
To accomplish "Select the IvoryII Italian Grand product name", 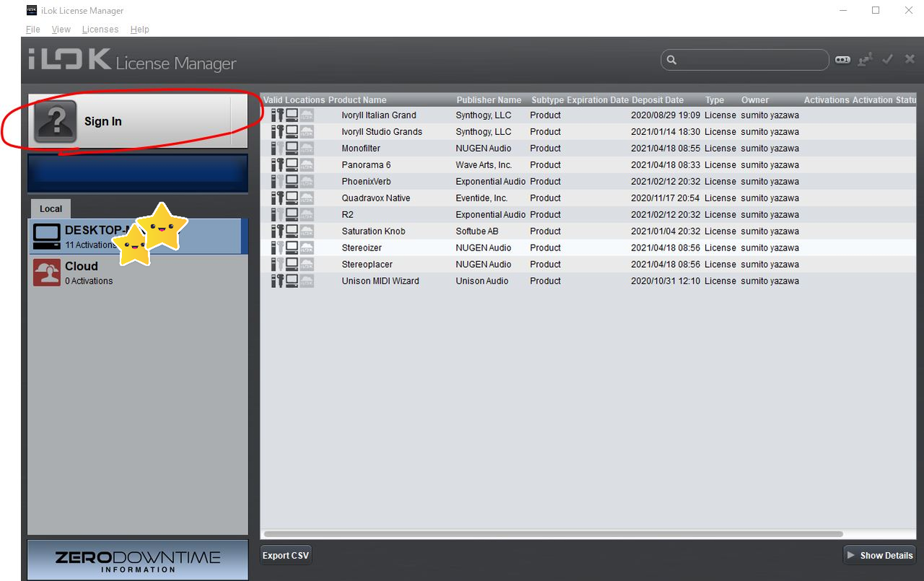I will [379, 115].
